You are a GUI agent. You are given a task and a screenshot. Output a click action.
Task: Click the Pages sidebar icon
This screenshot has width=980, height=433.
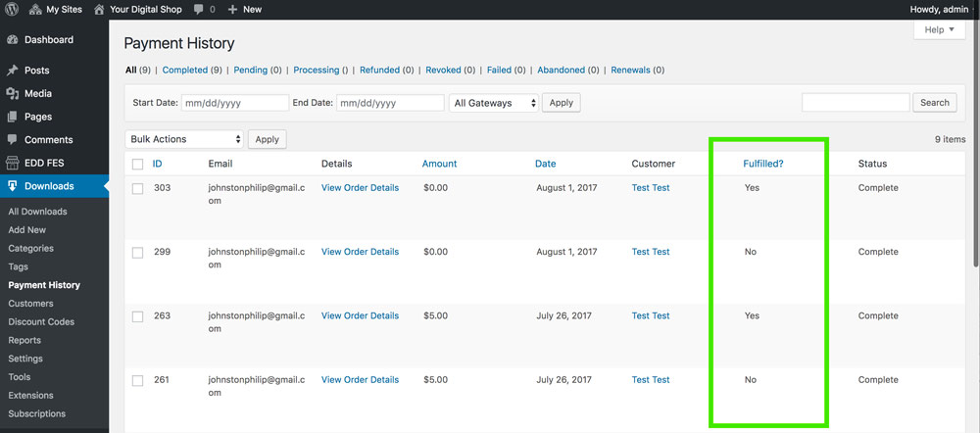click(x=12, y=117)
